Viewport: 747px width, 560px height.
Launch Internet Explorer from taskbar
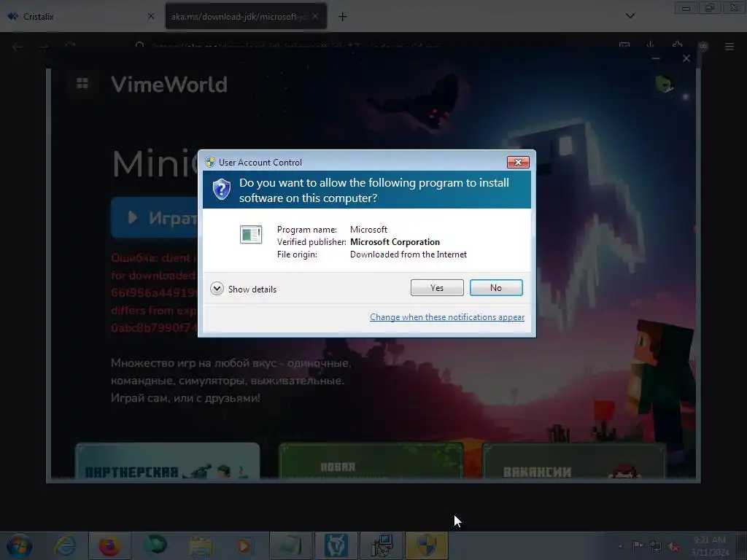pyautogui.click(x=65, y=545)
